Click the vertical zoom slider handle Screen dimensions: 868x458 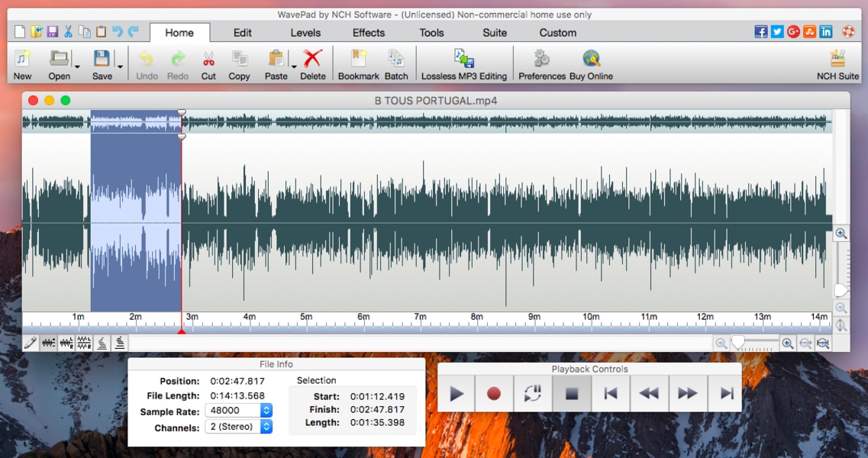[x=841, y=289]
